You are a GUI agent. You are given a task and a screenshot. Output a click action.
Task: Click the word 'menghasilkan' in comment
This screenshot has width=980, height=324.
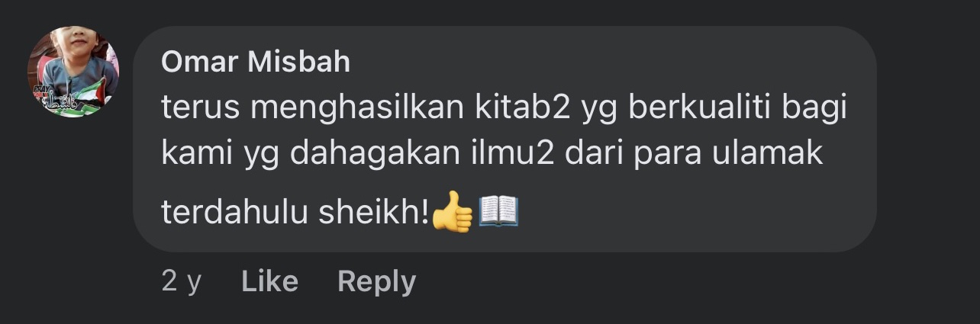point(357,108)
